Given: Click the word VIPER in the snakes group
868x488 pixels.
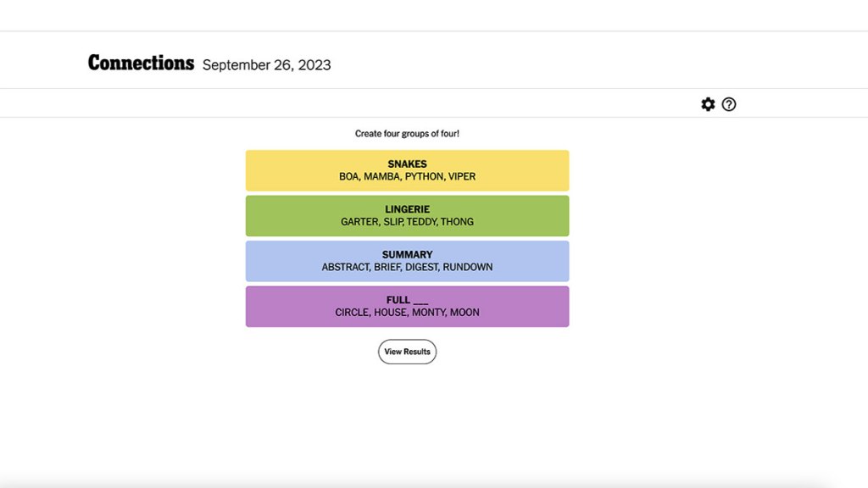Looking at the screenshot, I should (462, 177).
